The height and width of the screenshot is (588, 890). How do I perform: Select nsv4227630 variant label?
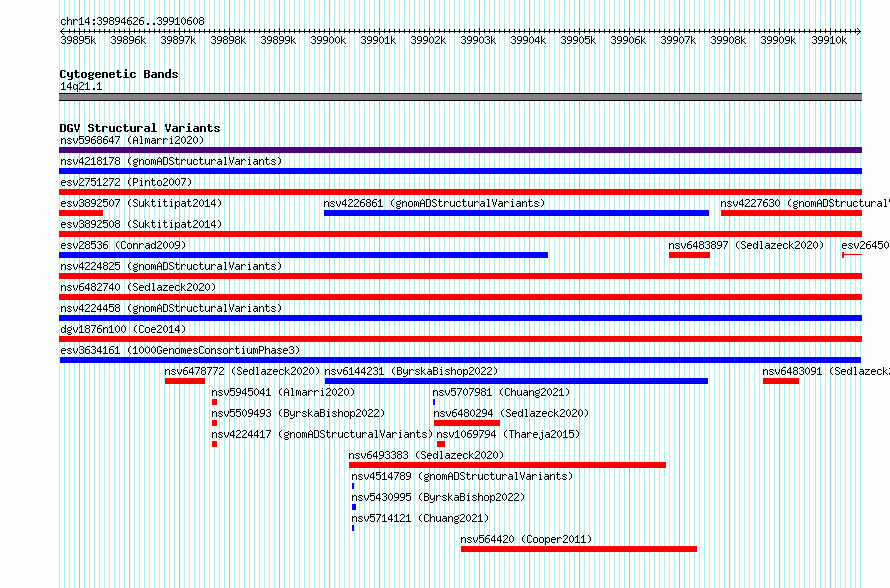805,203
